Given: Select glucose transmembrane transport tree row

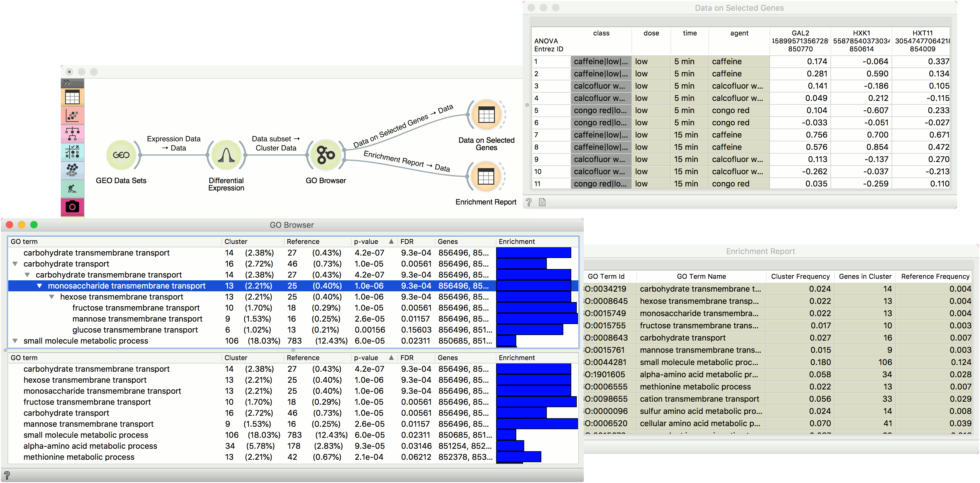Looking at the screenshot, I should tap(293, 330).
